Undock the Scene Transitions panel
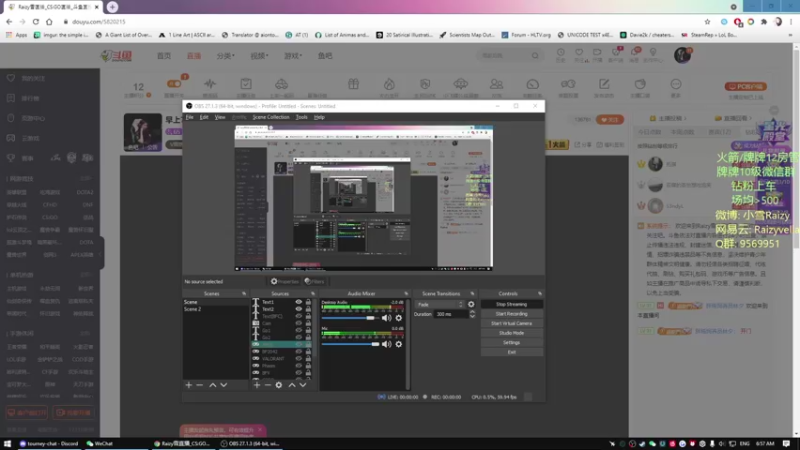 [472, 294]
